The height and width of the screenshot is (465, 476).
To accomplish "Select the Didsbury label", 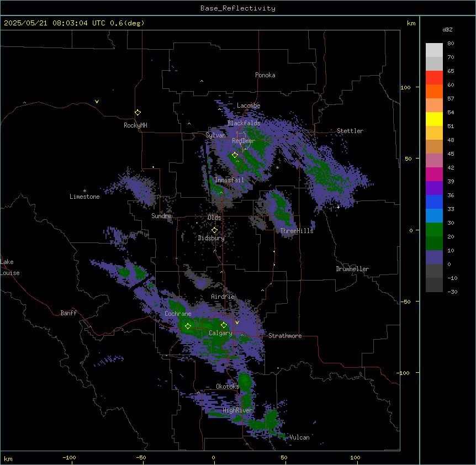I will (211, 238).
